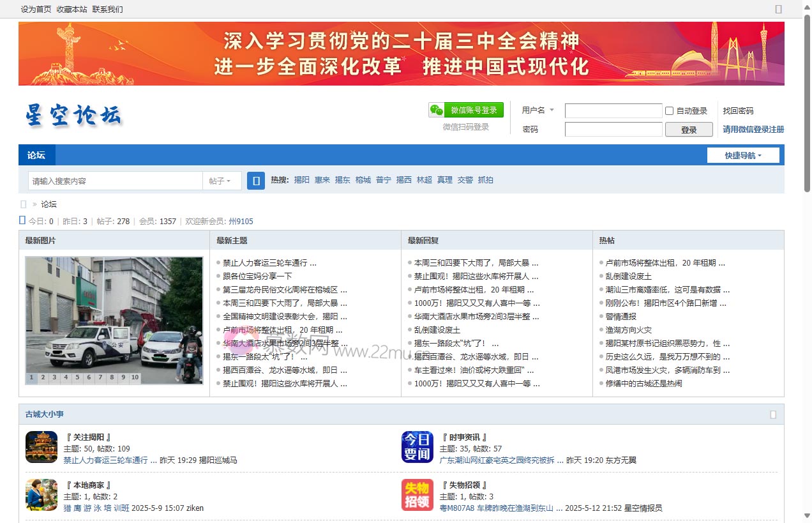Collapse the 古城大小事 section
This screenshot has width=812, height=523.
click(773, 414)
